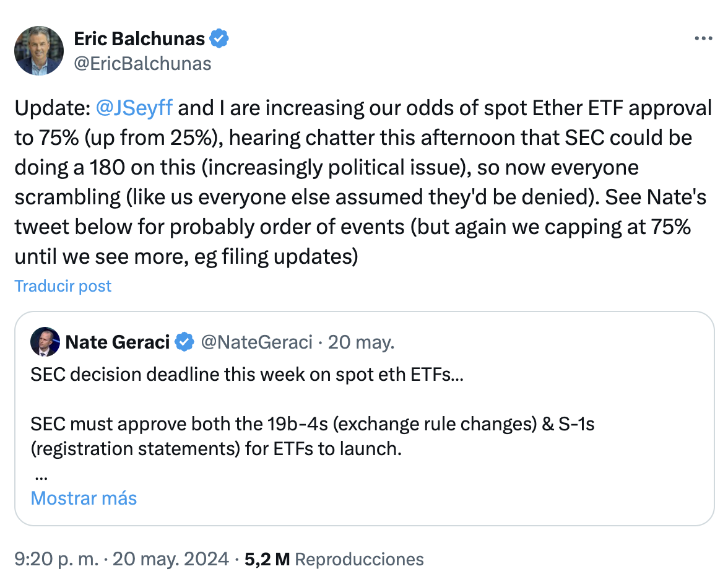
Task: Click the verified badge beside Eric Balchunas
Action: [220, 39]
